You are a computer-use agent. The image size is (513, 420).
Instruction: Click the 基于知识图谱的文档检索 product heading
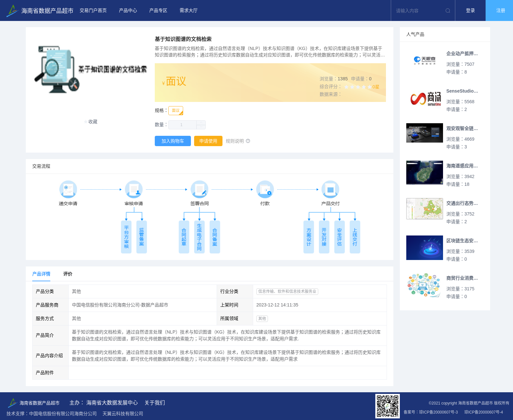click(183, 39)
